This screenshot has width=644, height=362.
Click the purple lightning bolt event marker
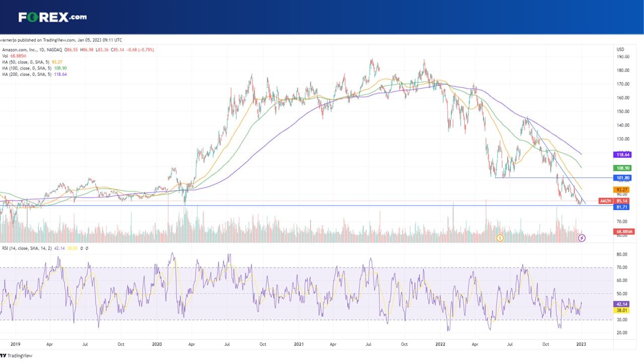coord(582,238)
